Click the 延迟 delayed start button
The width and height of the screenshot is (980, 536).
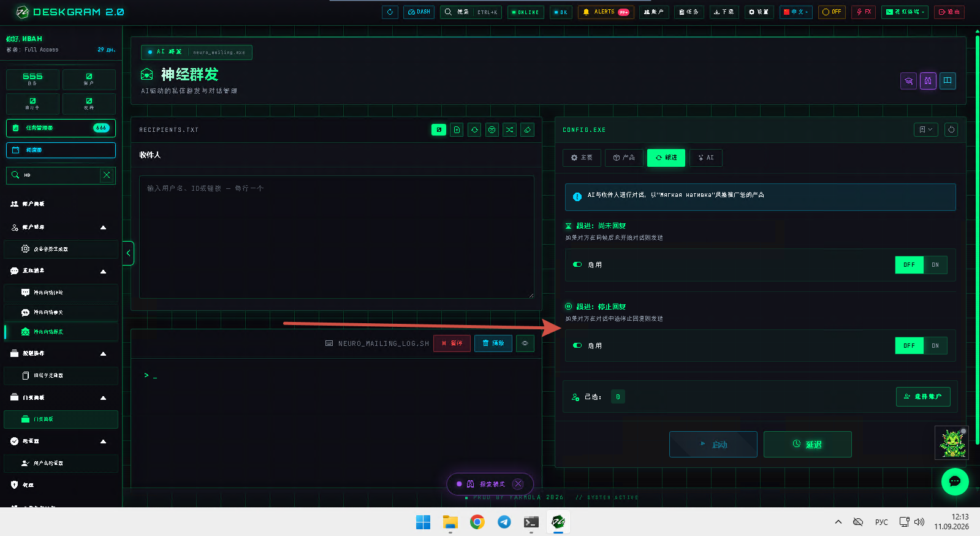click(x=807, y=444)
